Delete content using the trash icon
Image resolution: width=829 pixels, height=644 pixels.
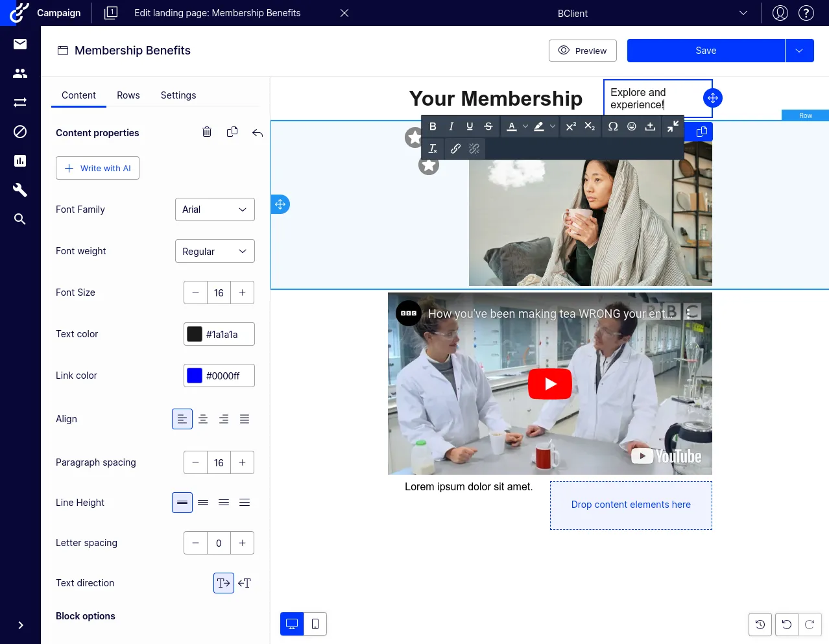[207, 132]
